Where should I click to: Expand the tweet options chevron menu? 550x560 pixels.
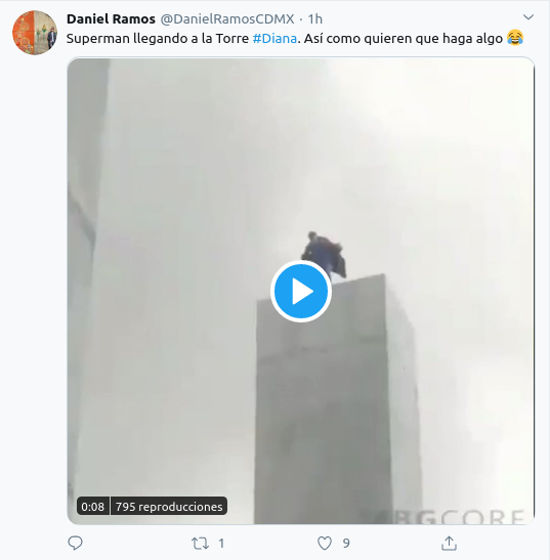click(x=528, y=17)
